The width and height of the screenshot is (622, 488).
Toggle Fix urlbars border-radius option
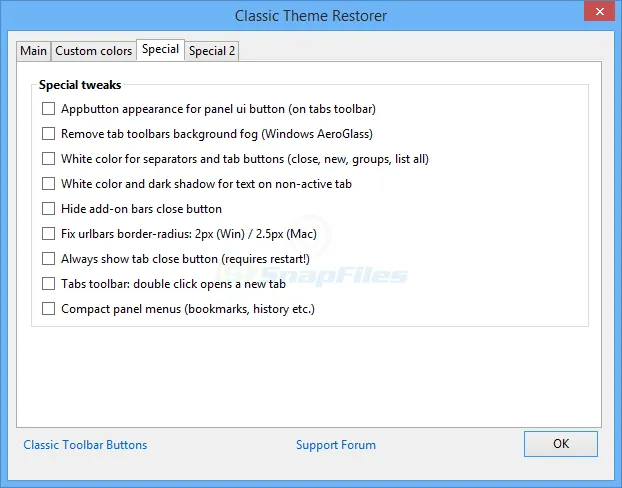pos(48,234)
